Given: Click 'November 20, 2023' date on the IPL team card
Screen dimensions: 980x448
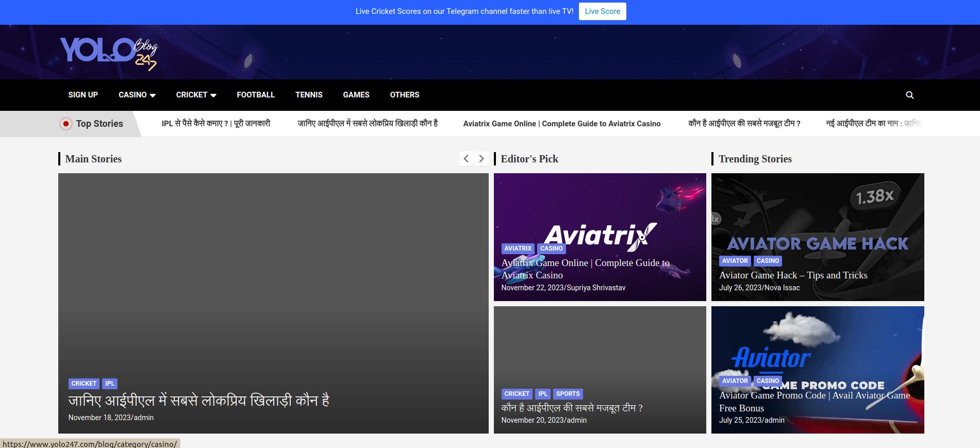Looking at the screenshot, I should point(533,420).
